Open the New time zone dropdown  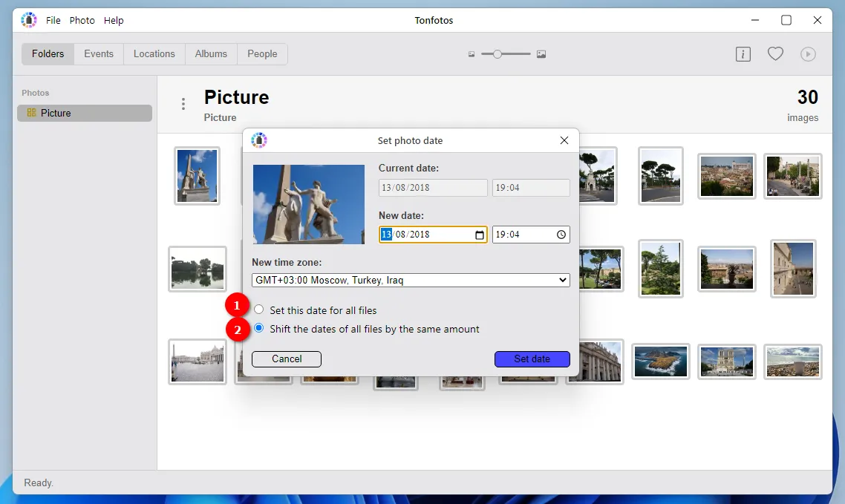pos(411,281)
